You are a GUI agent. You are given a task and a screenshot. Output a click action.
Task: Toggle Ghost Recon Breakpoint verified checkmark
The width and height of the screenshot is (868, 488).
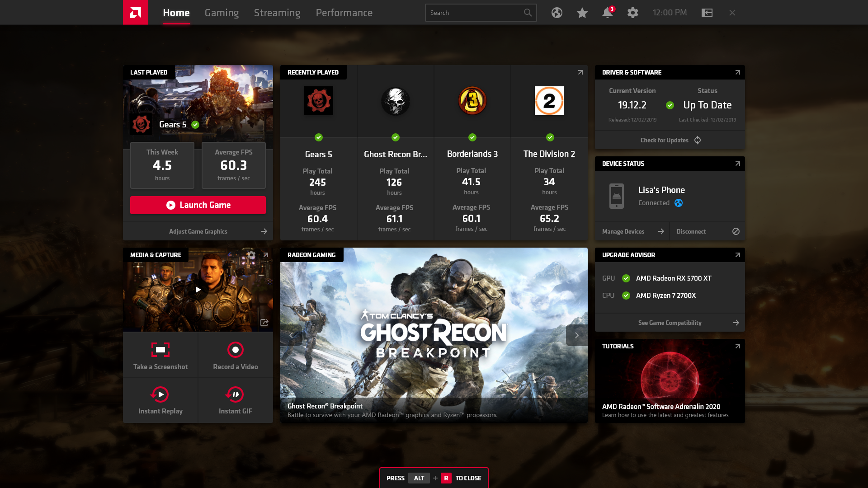[x=395, y=137]
